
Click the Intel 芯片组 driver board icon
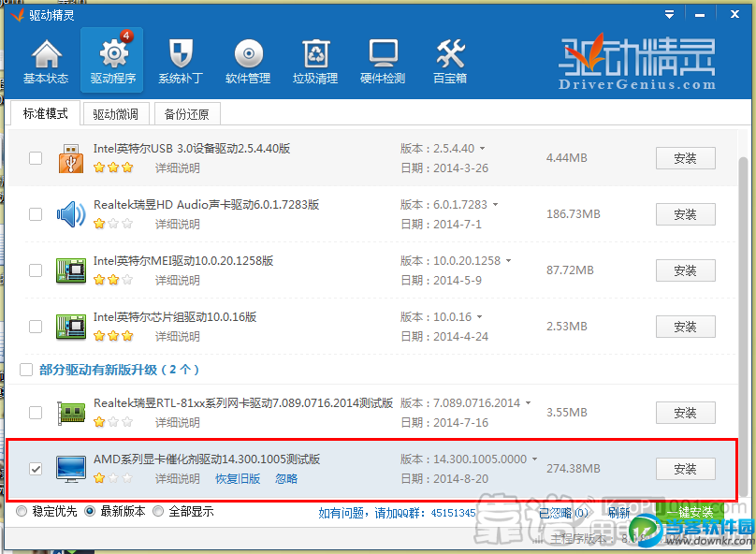click(x=71, y=327)
